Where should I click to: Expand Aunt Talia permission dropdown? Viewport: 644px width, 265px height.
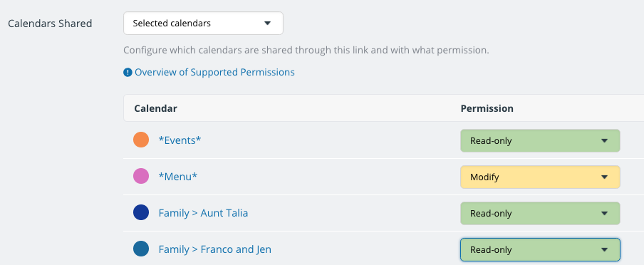pyautogui.click(x=540, y=213)
